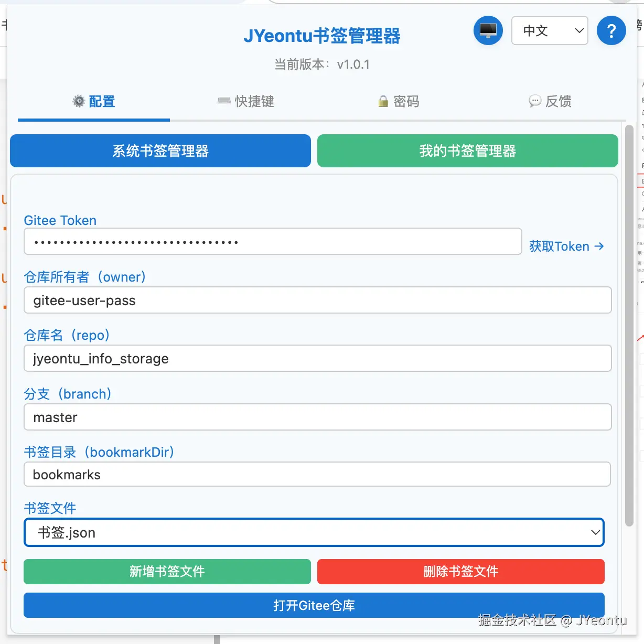Click the Gitee Token label
644x644 pixels.
pos(60,220)
